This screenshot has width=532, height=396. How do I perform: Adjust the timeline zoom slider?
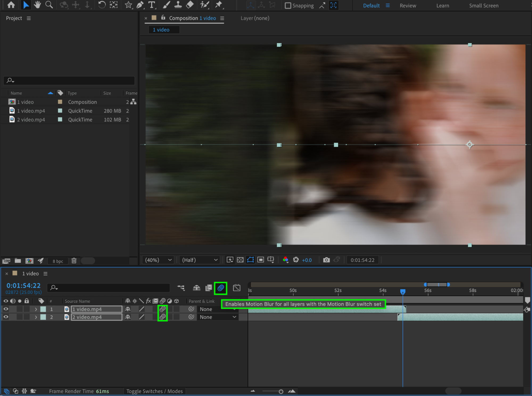tap(281, 391)
